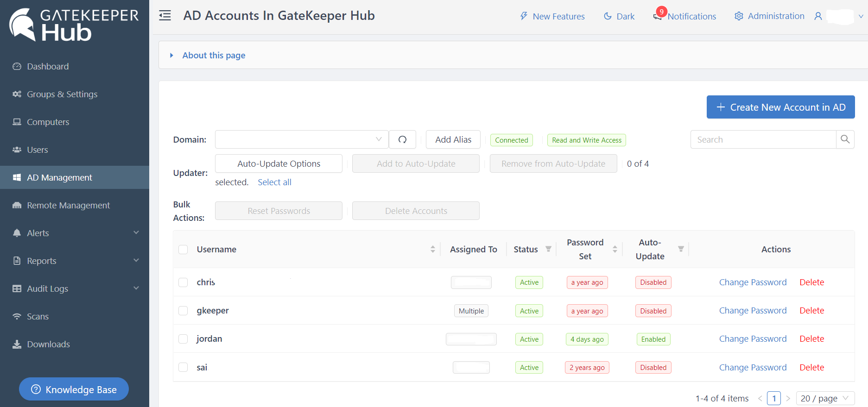Click the Reports document icon

coord(17,261)
